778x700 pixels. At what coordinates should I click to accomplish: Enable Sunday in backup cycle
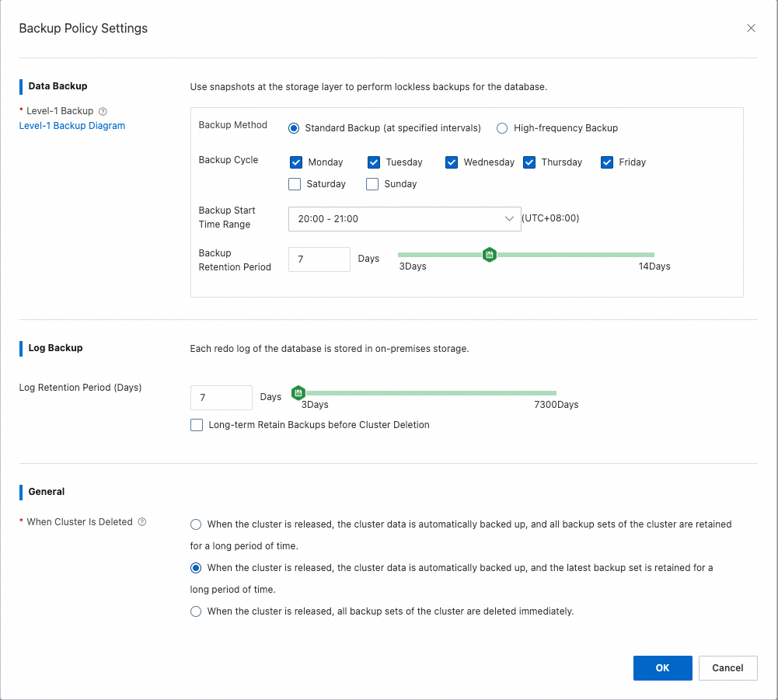click(x=372, y=184)
